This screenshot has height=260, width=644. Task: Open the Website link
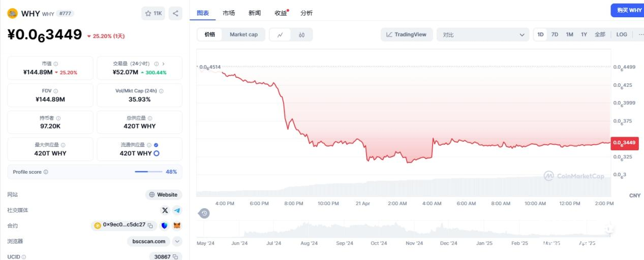pyautogui.click(x=163, y=194)
